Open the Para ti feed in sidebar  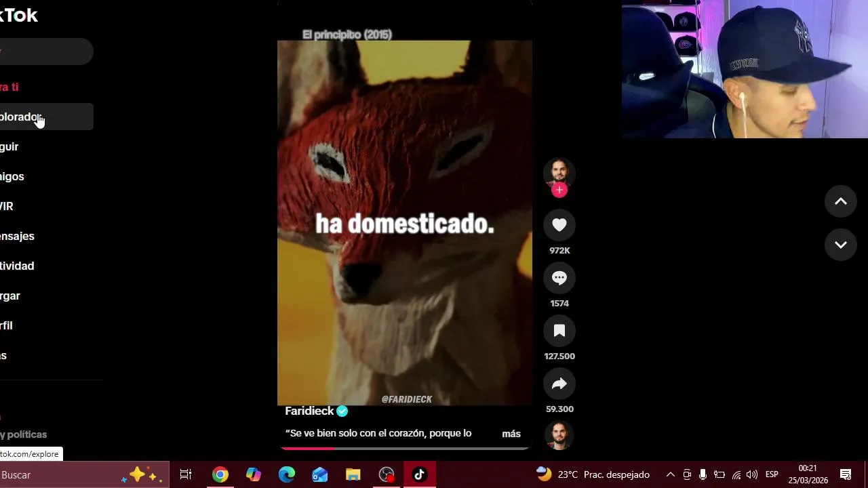click(x=9, y=87)
